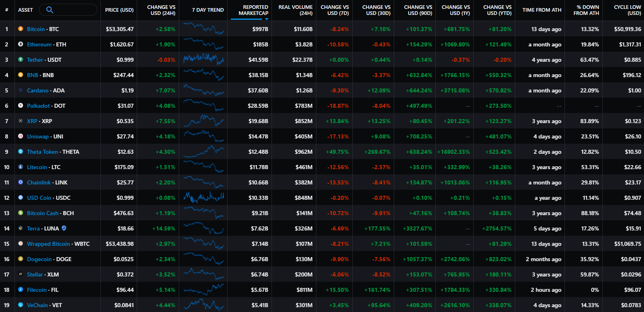Sort by Change vs USD (24H) header

(161, 10)
